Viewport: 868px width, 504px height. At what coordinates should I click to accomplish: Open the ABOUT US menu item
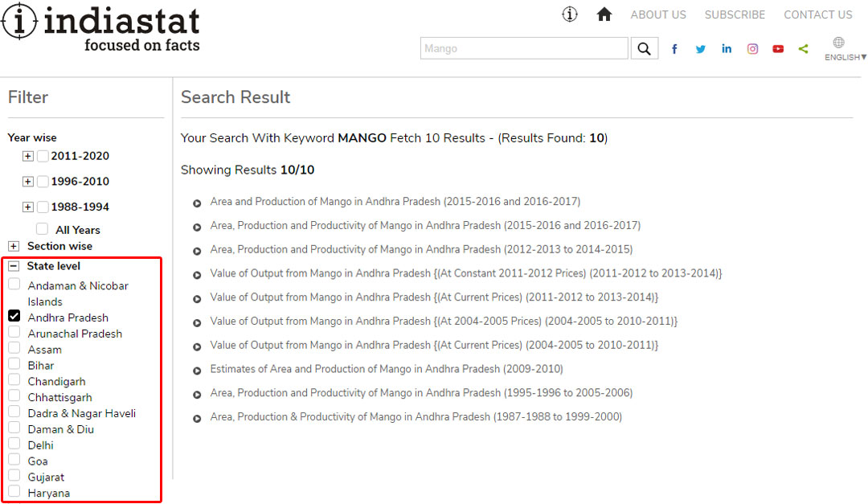[x=658, y=14]
